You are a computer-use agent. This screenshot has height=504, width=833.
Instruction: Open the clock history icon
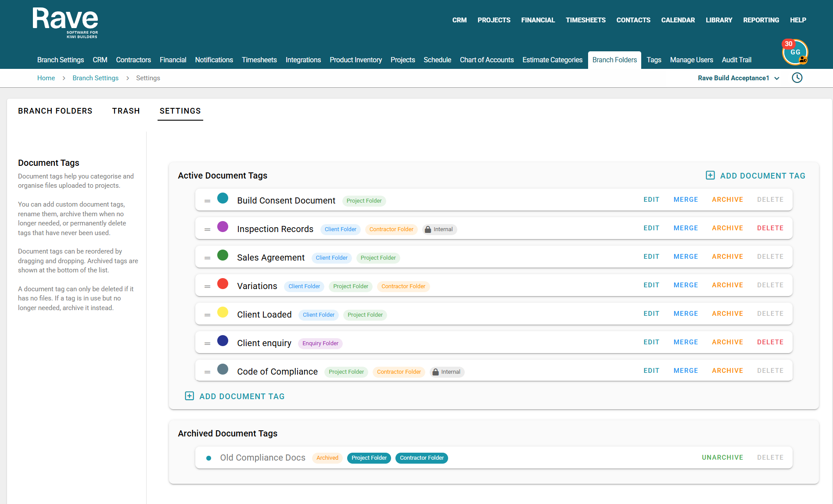tap(797, 78)
